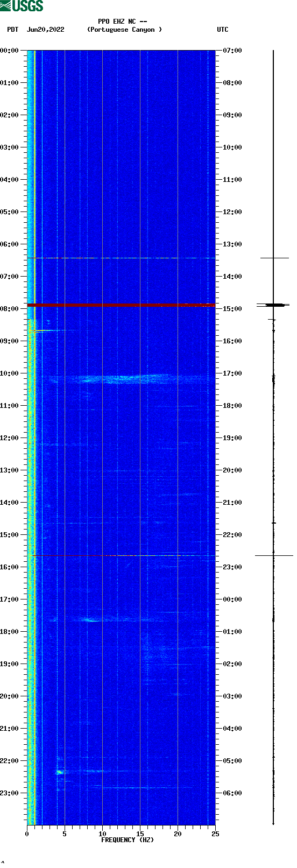
Task: Select the station title 'PPO EHZ NC --'
Action: (123, 22)
